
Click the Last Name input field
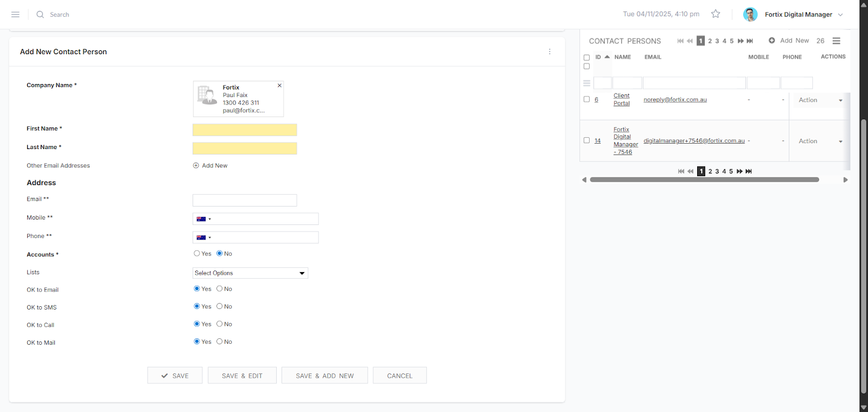[x=245, y=149]
